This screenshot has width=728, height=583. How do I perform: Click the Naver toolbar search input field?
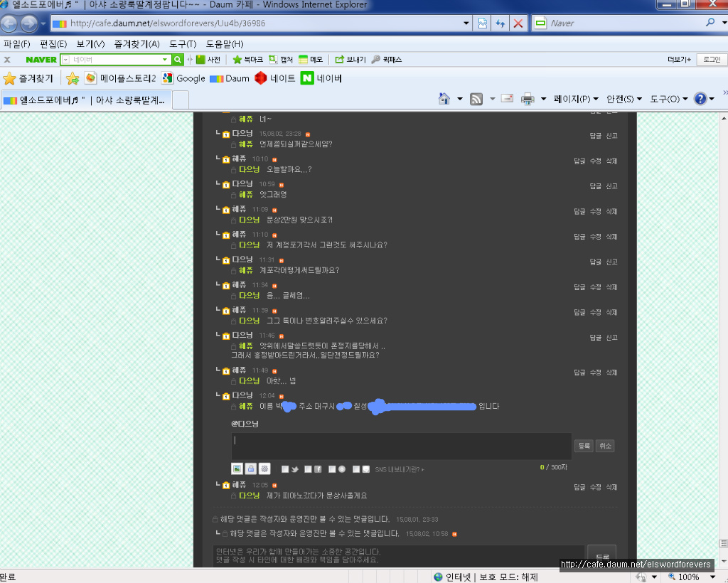coord(115,60)
